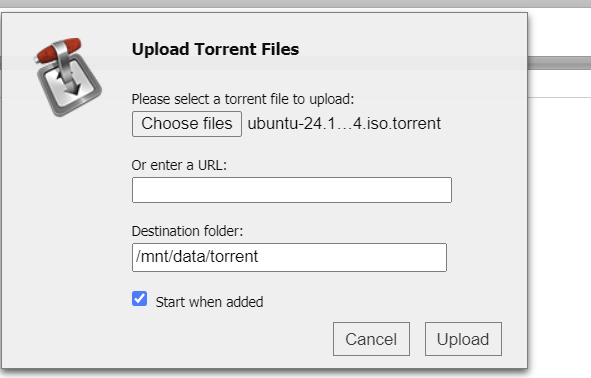Click the gray toolbar strip behind dialog

pyautogui.click(x=559, y=63)
